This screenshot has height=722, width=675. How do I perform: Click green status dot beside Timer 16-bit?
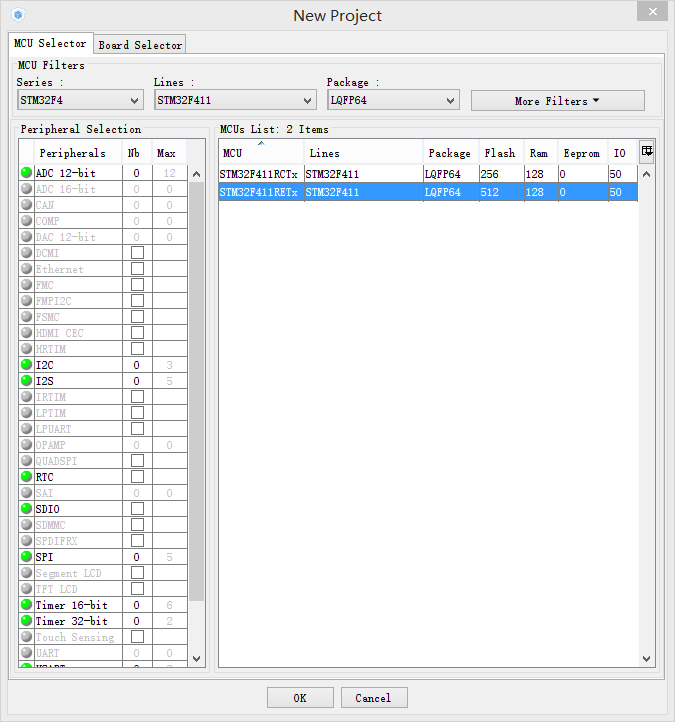pos(26,605)
